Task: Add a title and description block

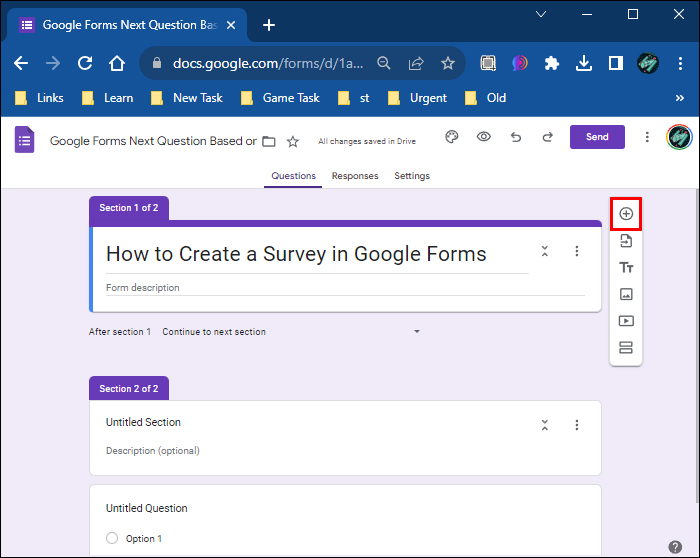Action: pos(626,267)
